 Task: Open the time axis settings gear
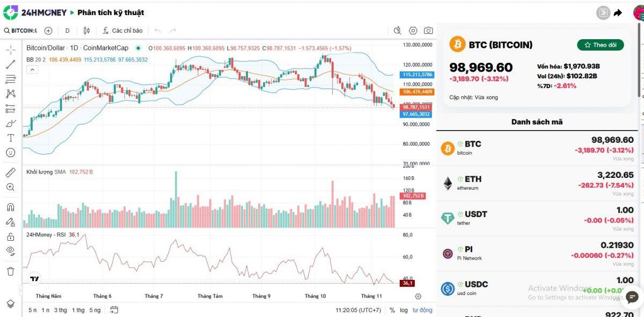click(419, 296)
